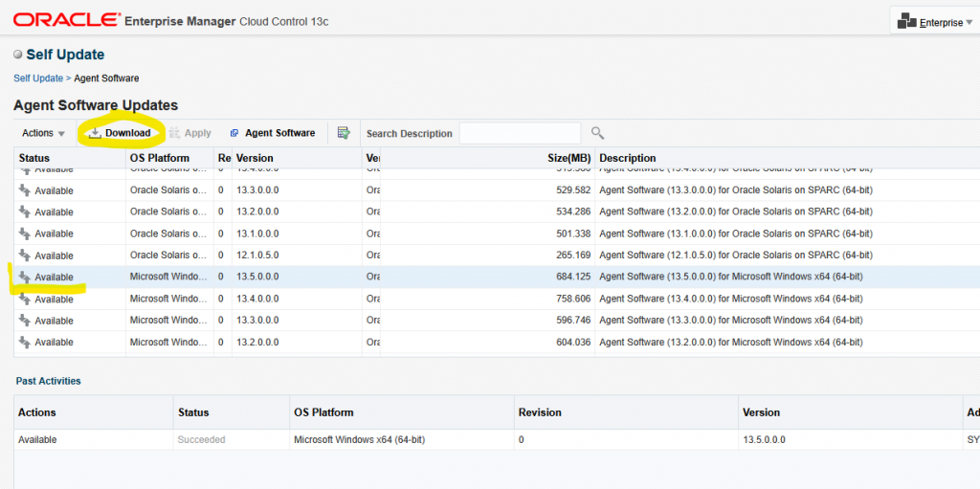Sort by the Version column header
Image resolution: width=980 pixels, height=489 pixels.
coord(255,158)
